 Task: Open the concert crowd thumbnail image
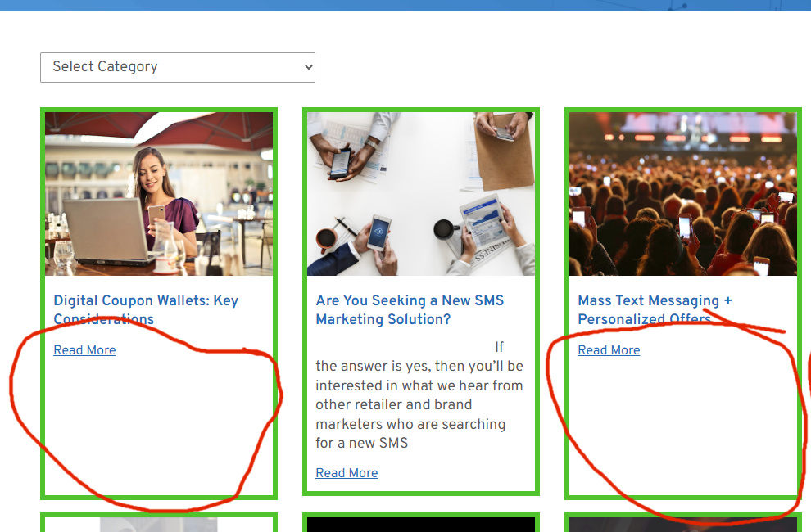(683, 194)
